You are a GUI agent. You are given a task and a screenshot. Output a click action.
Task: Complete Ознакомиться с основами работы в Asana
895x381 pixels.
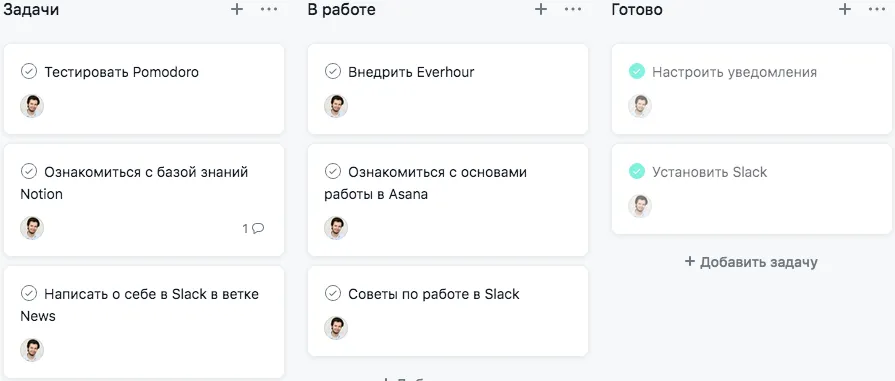tap(332, 171)
